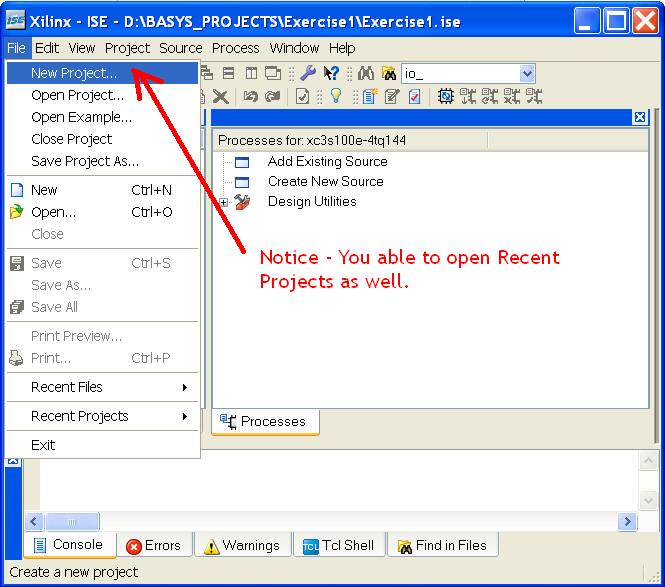This screenshot has height=587, width=665.
Task: Click the new source document icon
Action: point(369,97)
